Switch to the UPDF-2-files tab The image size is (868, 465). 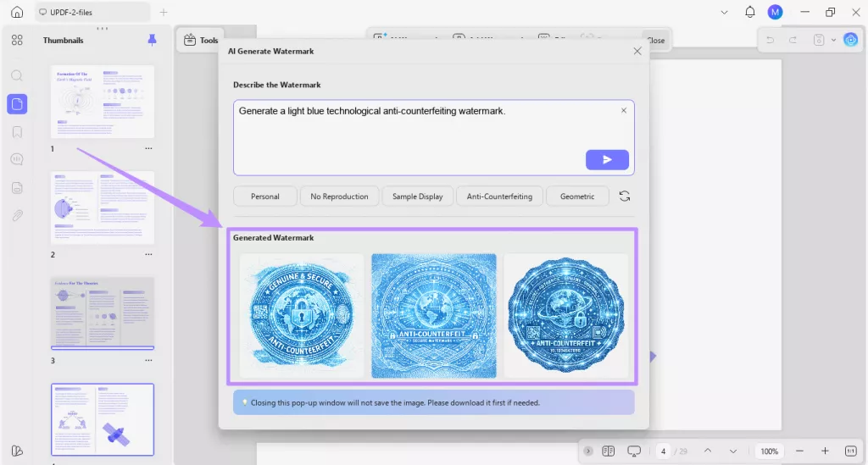pos(92,12)
